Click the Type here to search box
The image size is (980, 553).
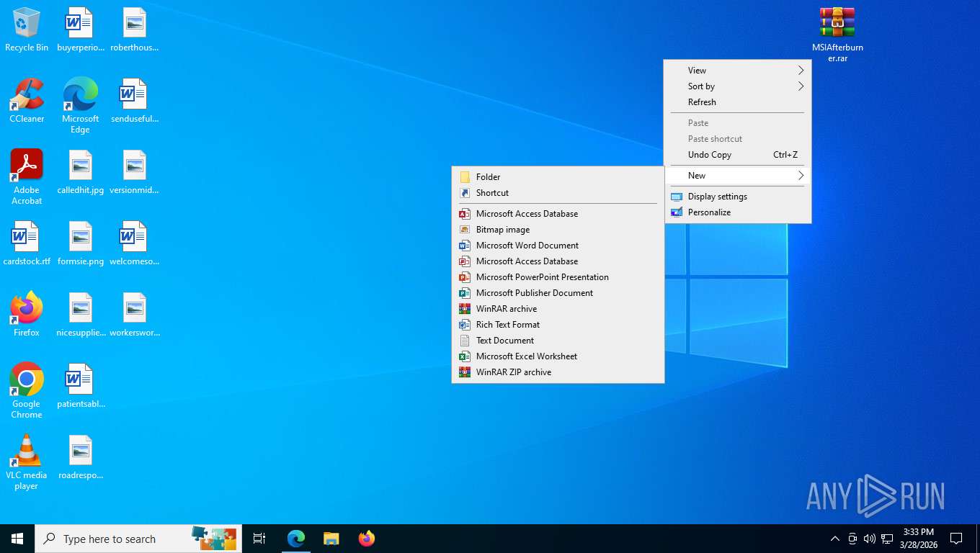click(138, 539)
